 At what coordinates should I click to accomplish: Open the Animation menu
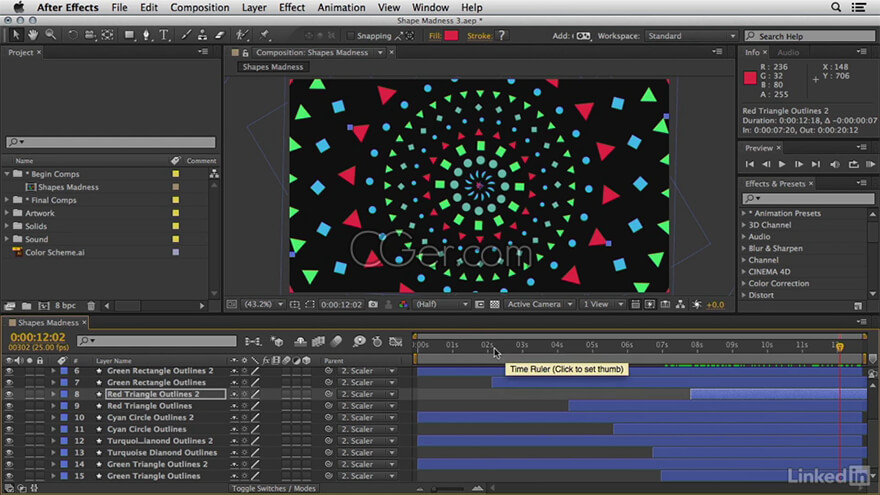click(341, 7)
